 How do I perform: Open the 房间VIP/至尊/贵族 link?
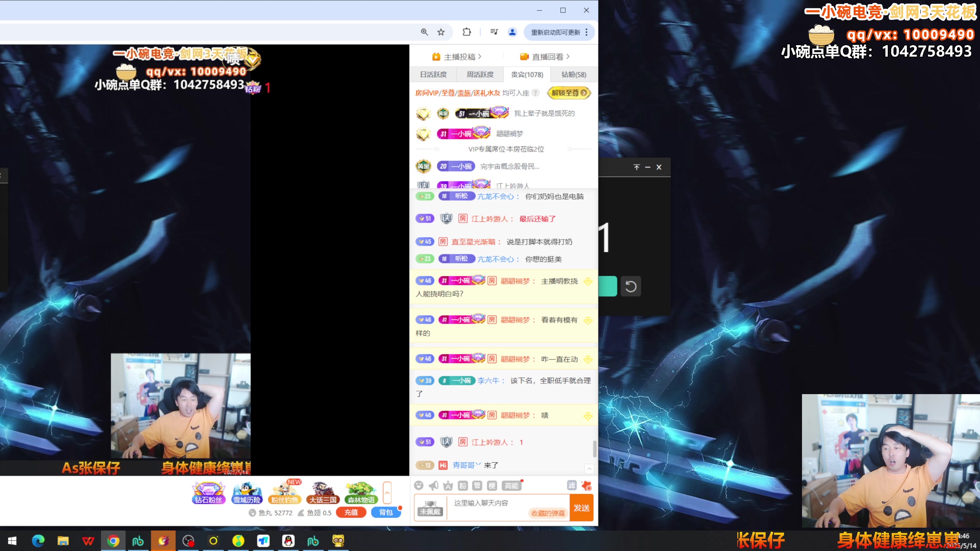pos(457,93)
